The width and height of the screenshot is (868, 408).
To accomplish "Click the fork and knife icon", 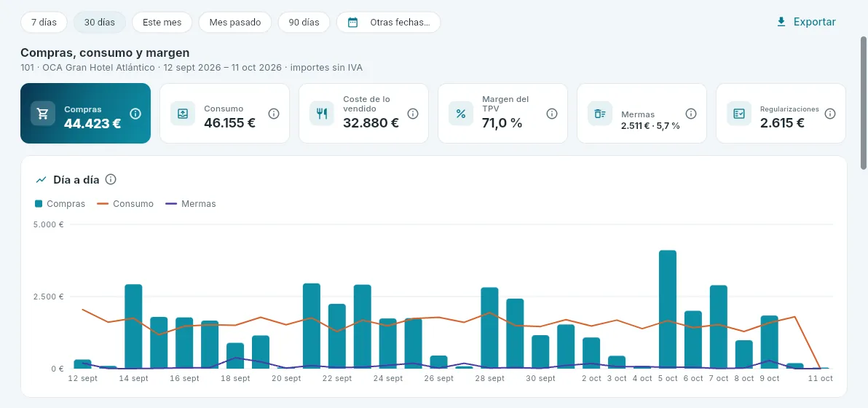I will tap(322, 114).
